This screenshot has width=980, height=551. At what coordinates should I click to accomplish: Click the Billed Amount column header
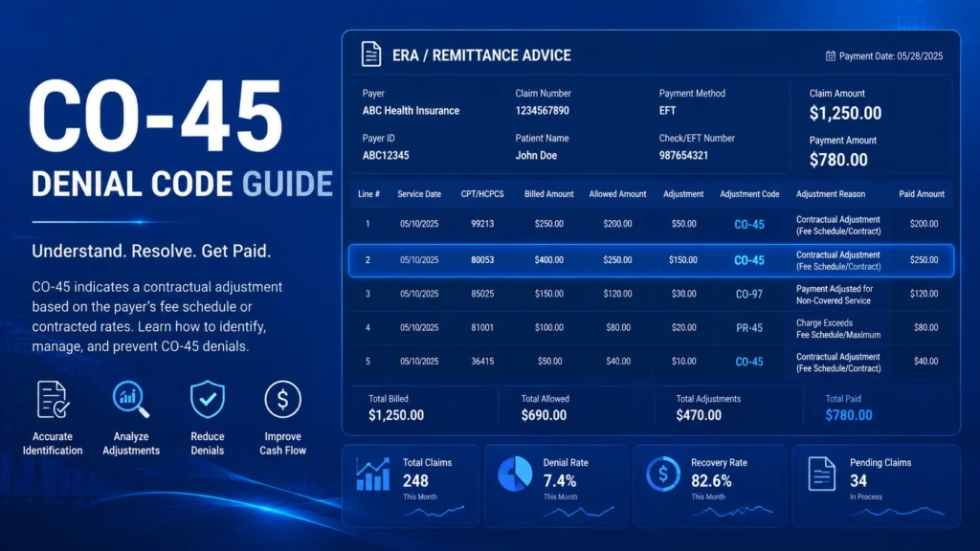pos(548,194)
